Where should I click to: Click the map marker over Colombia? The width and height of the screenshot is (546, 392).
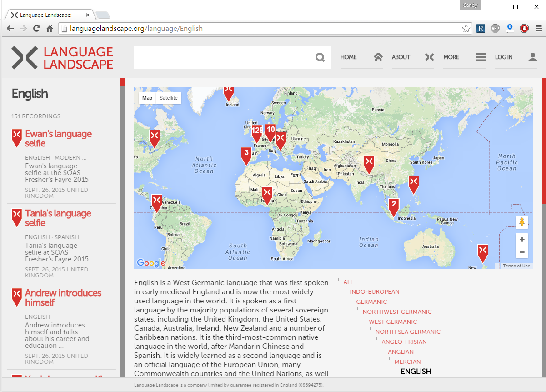(x=157, y=203)
